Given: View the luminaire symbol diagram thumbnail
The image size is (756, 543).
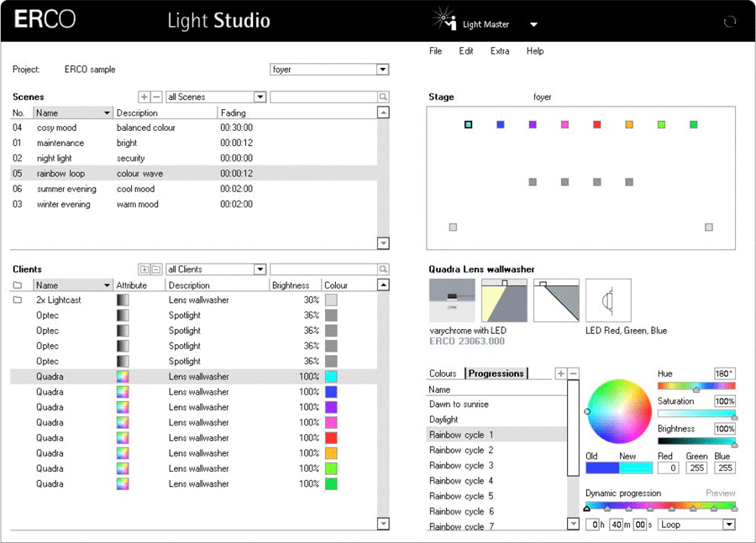Looking at the screenshot, I should pos(608,300).
